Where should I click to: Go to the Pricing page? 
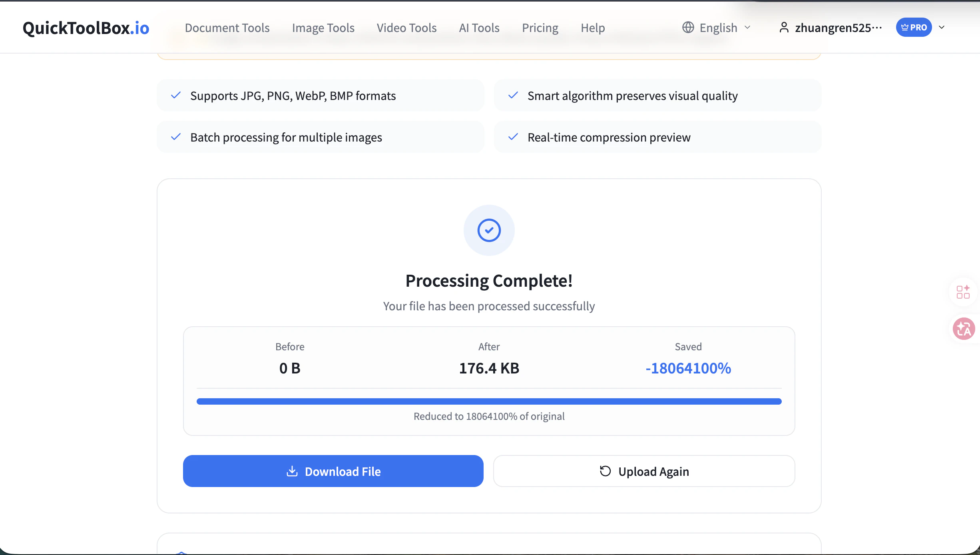(540, 27)
